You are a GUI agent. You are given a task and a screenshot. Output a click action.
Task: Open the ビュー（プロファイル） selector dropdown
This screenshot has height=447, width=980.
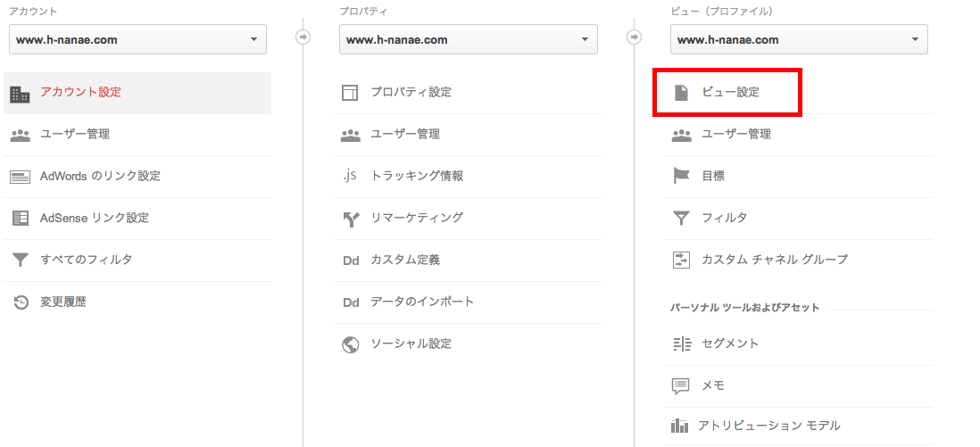[800, 39]
